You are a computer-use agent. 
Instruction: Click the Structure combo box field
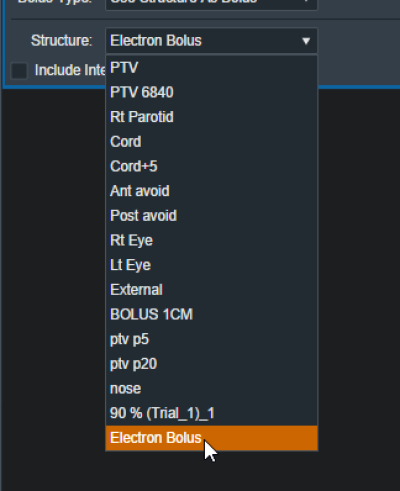pos(212,41)
